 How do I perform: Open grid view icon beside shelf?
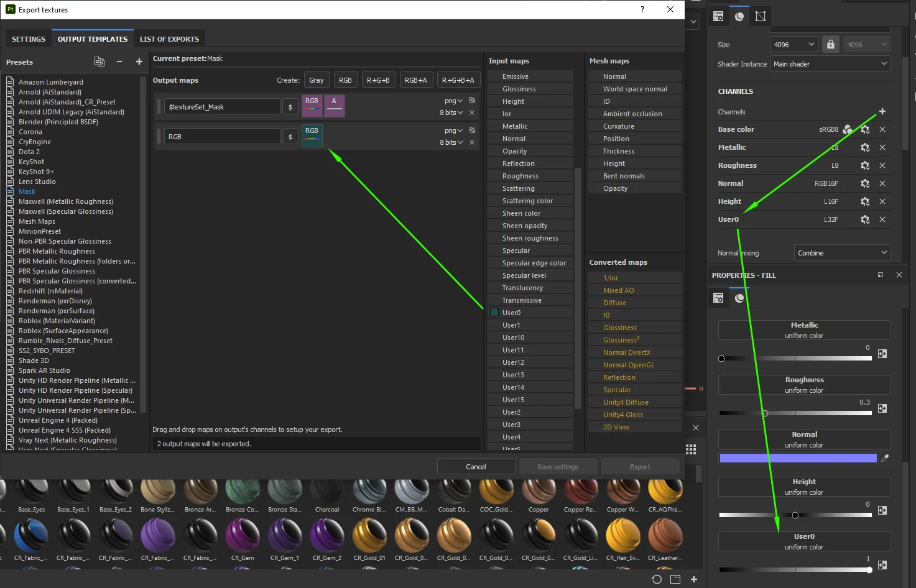[691, 449]
